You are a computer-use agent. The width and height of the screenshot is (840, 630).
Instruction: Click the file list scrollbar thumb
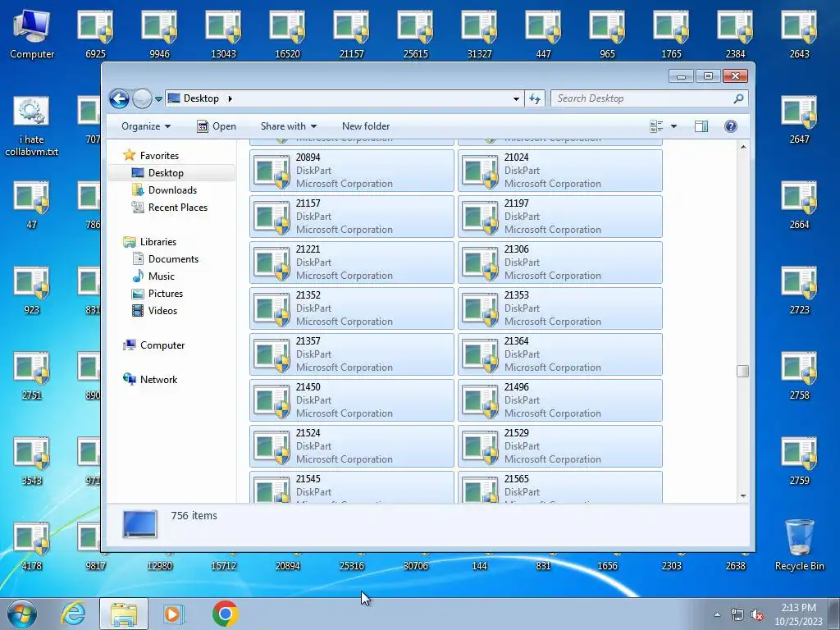click(742, 371)
